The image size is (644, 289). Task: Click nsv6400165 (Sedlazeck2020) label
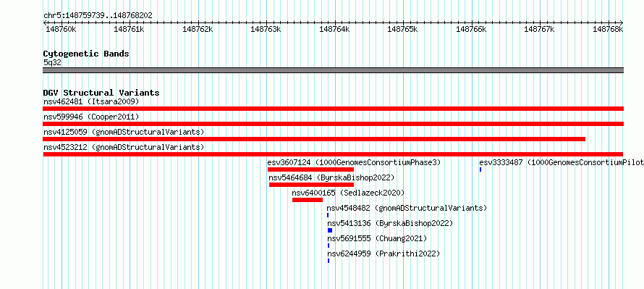click(x=348, y=193)
